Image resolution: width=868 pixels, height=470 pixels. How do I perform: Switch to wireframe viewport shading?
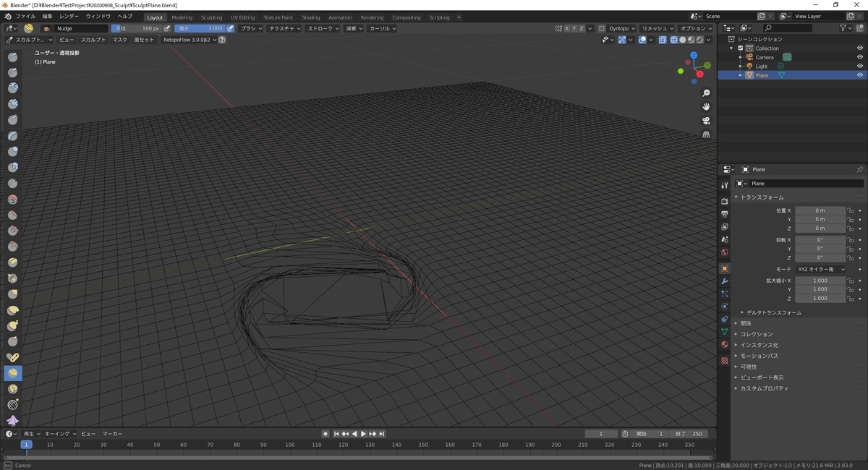point(674,40)
